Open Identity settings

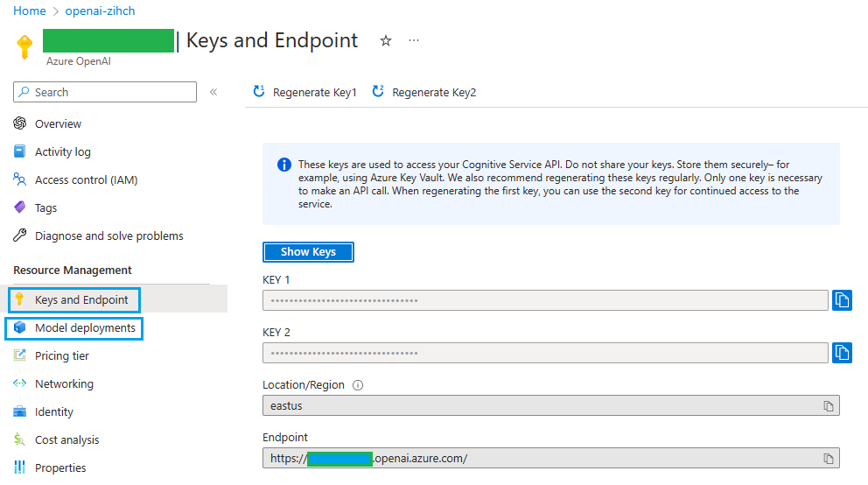[x=53, y=412]
